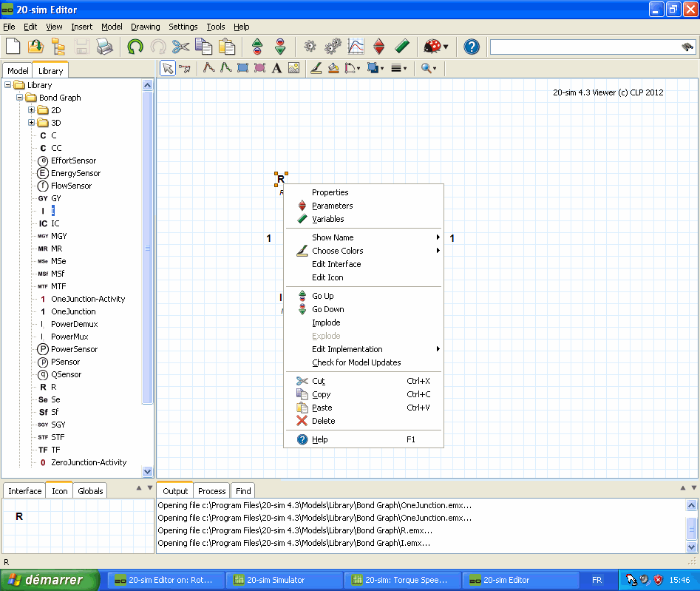Screen dimensions: 700x591
Task: Select the draw spline tool
Action: click(225, 68)
